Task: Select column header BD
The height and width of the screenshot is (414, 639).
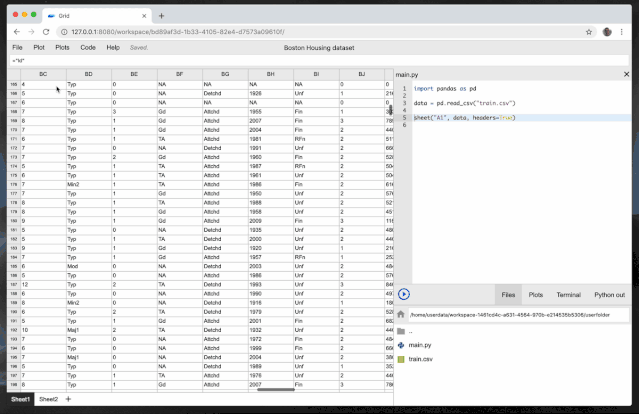Action: click(88, 74)
